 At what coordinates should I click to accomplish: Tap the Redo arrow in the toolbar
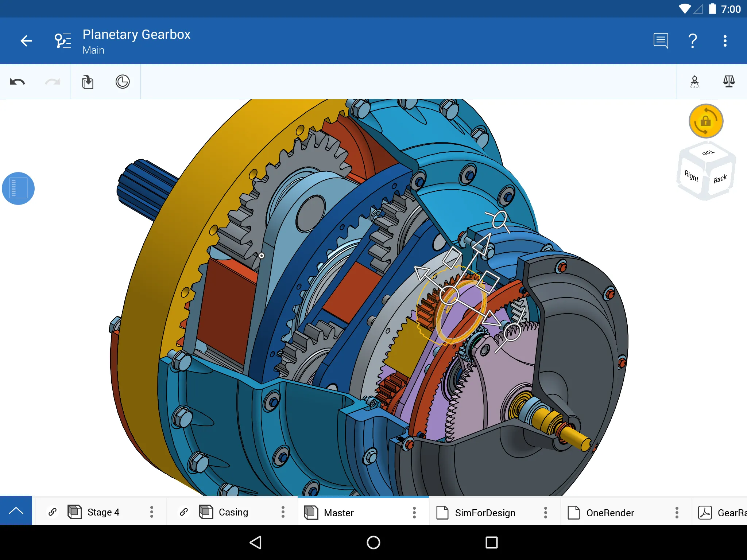point(52,81)
